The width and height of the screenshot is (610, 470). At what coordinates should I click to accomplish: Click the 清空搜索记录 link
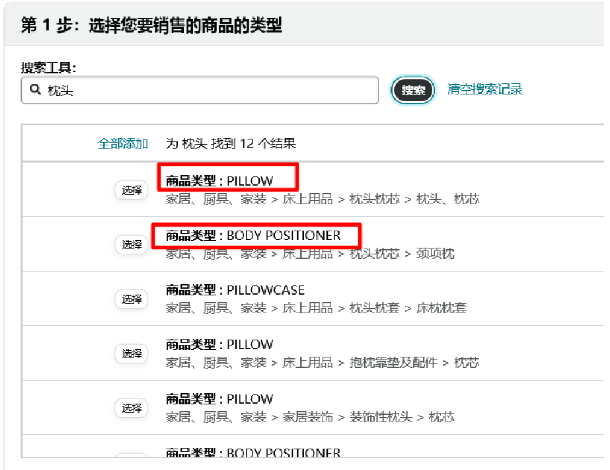click(x=484, y=90)
